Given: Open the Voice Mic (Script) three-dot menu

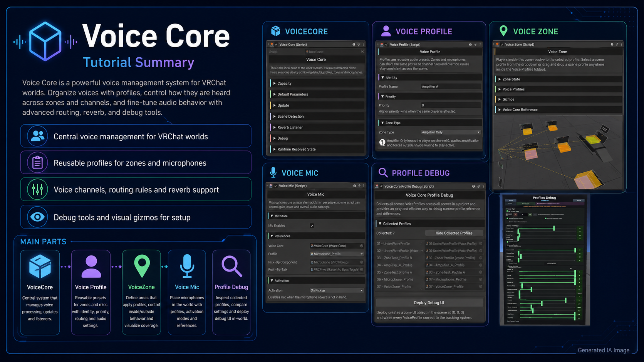Looking at the screenshot, I should (364, 186).
